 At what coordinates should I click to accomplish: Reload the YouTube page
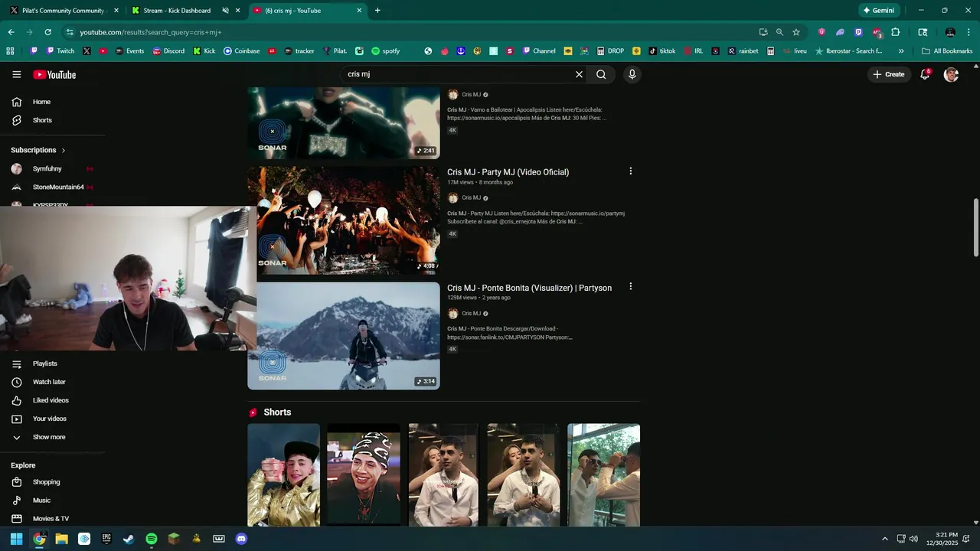(x=47, y=32)
